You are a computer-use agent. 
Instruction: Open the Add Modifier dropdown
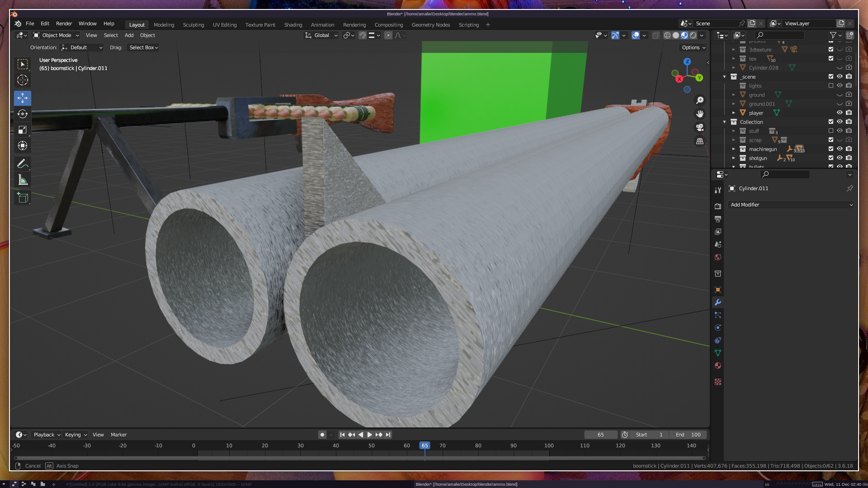pyautogui.click(x=791, y=205)
